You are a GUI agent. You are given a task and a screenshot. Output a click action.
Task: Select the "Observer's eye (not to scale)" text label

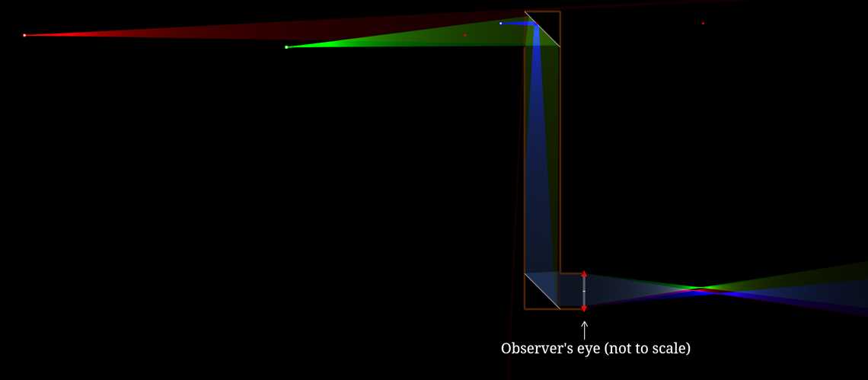pos(595,349)
